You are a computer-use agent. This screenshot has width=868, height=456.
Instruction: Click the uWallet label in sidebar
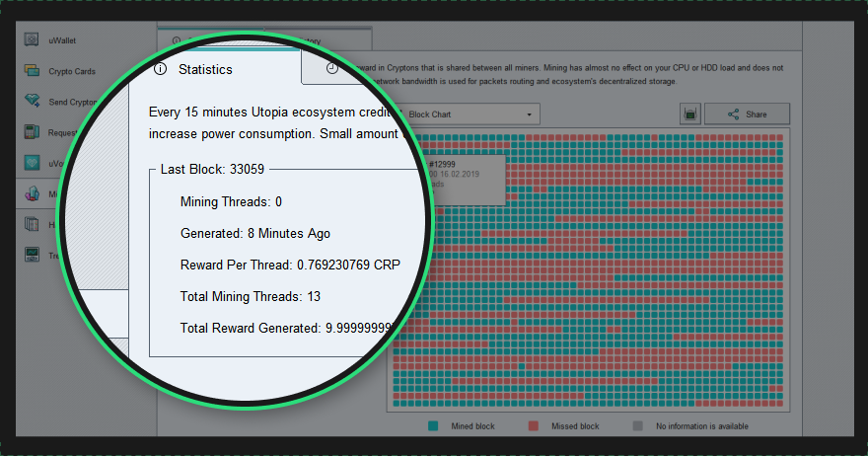click(x=62, y=40)
